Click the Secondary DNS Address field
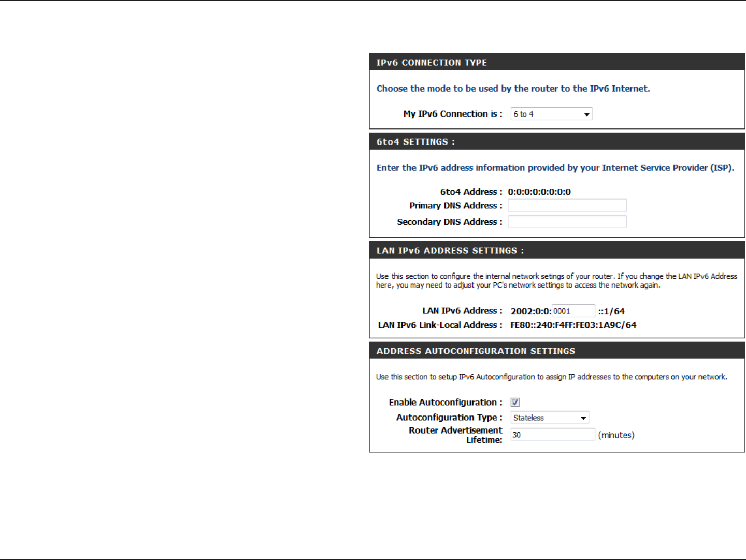This screenshot has width=746, height=560. point(567,222)
